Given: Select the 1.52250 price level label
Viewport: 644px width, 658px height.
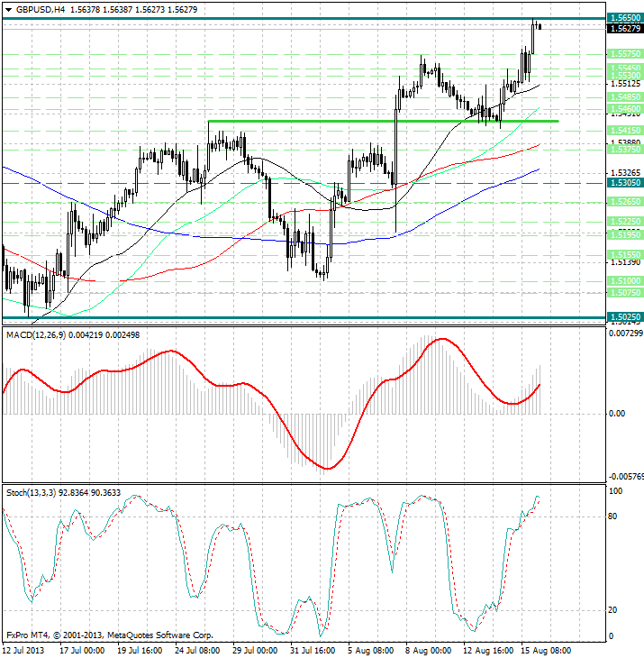Looking at the screenshot, I should (624, 221).
